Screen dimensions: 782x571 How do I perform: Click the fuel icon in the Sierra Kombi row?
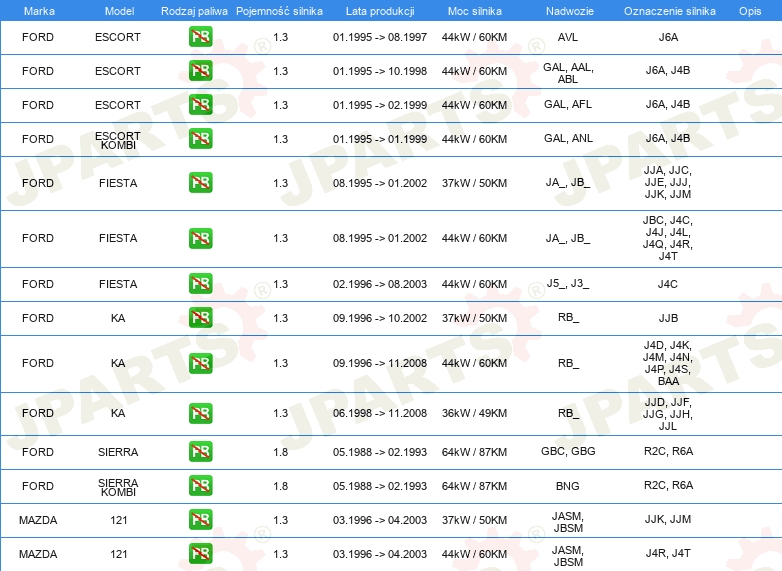coord(200,486)
